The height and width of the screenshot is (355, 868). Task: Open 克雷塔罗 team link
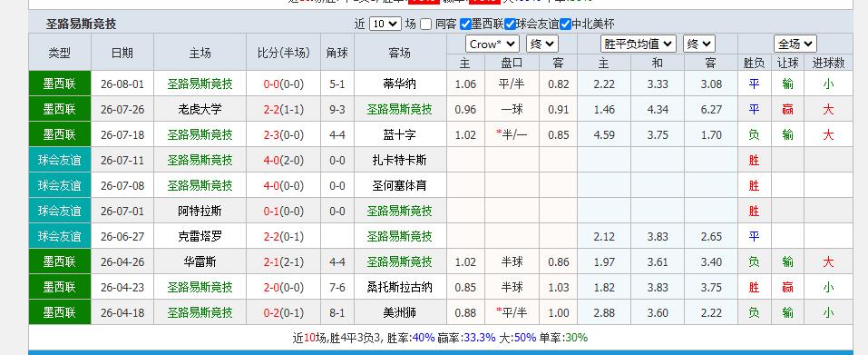[x=200, y=236]
